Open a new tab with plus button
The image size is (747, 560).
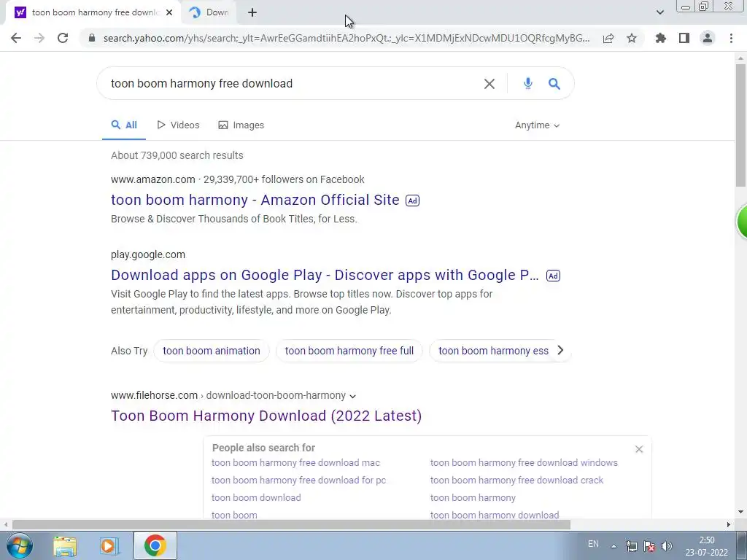pos(252,13)
